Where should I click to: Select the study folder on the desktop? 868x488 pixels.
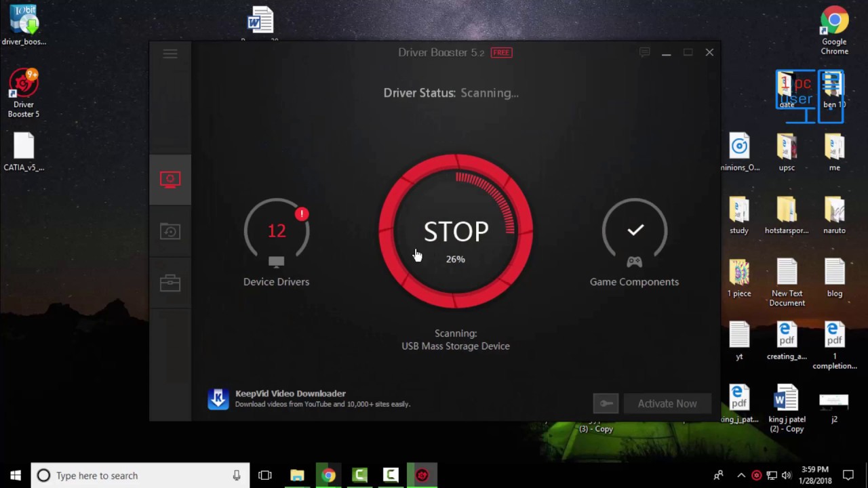[x=739, y=215]
